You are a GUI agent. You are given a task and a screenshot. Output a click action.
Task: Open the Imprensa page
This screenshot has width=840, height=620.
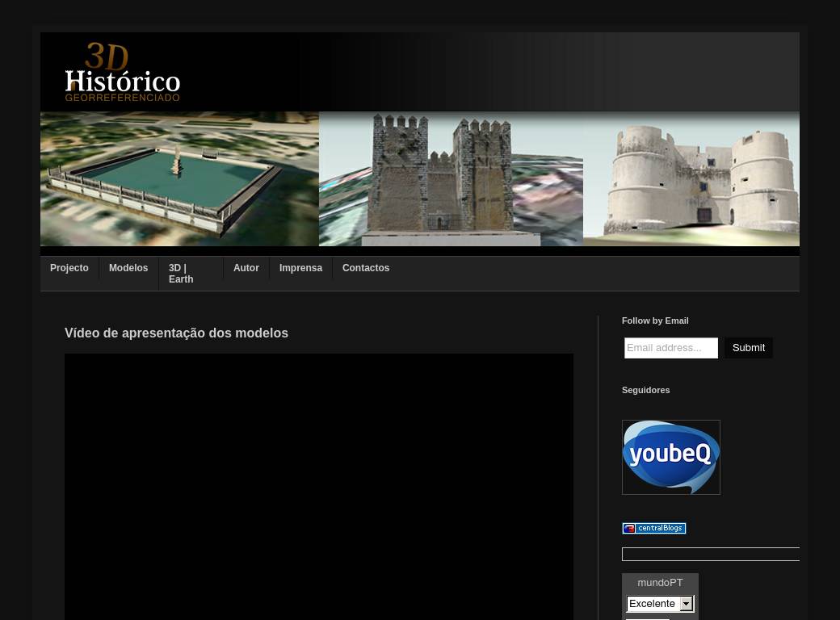(300, 268)
